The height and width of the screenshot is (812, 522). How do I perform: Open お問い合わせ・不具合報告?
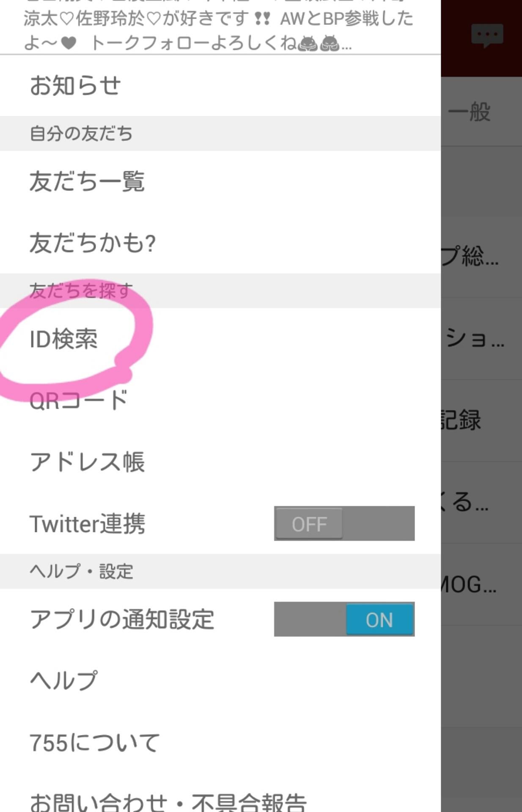pyautogui.click(x=168, y=801)
